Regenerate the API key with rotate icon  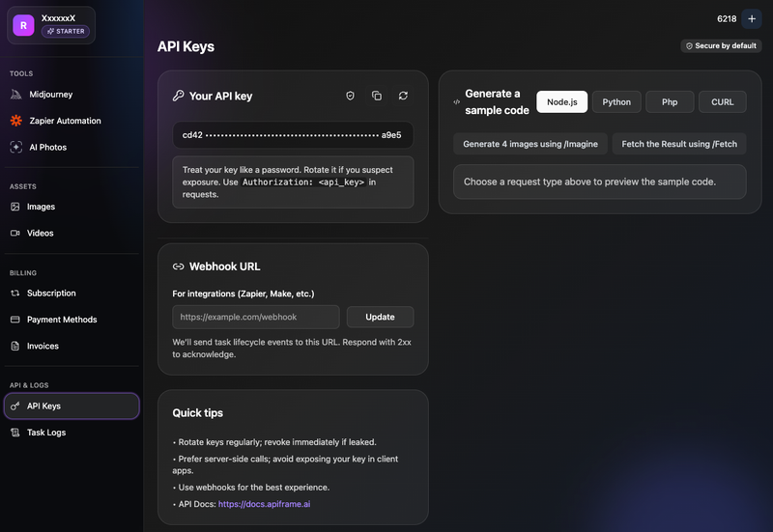point(403,96)
